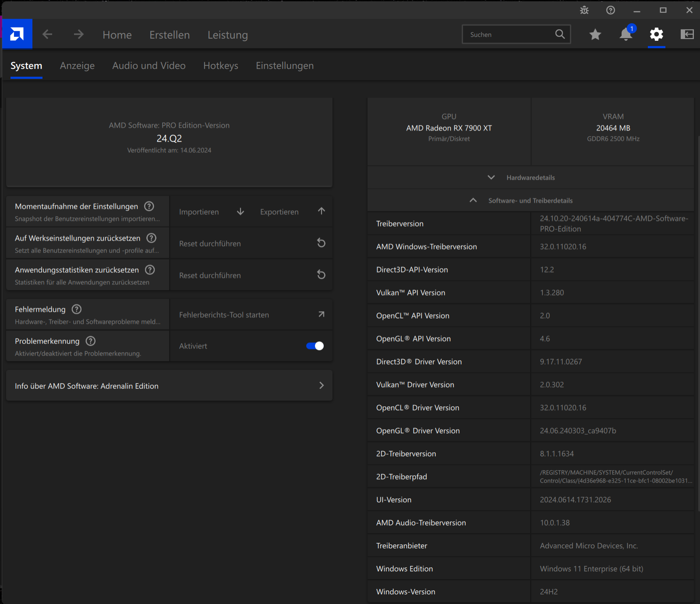Screen dimensions: 700x604
Task: Click the search magnifier icon
Action: coord(560,34)
